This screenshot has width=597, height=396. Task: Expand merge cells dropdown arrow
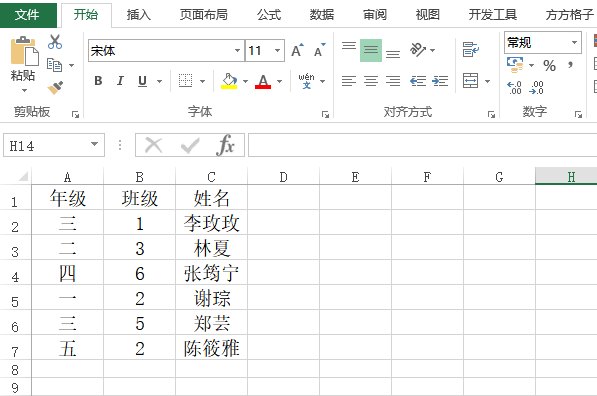(x=487, y=81)
